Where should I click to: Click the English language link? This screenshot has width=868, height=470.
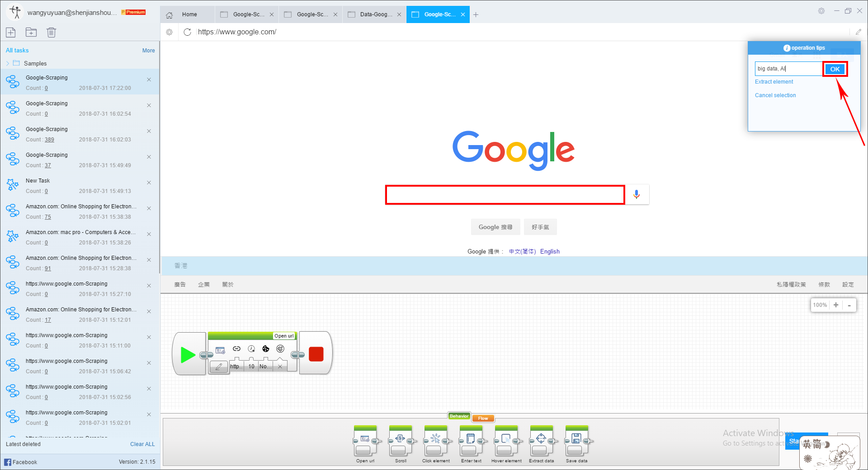point(550,252)
